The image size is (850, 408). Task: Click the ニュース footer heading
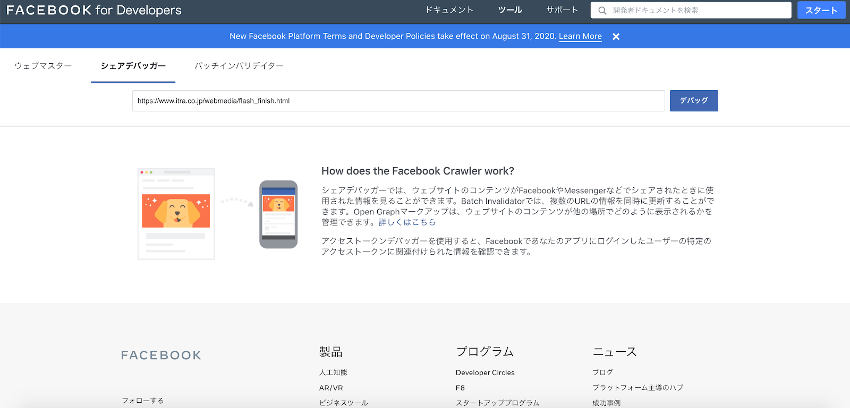pos(615,352)
